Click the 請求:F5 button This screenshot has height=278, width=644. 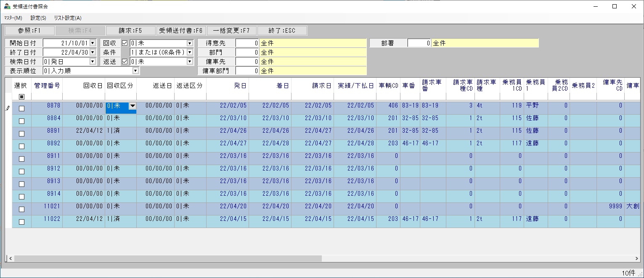(x=130, y=31)
